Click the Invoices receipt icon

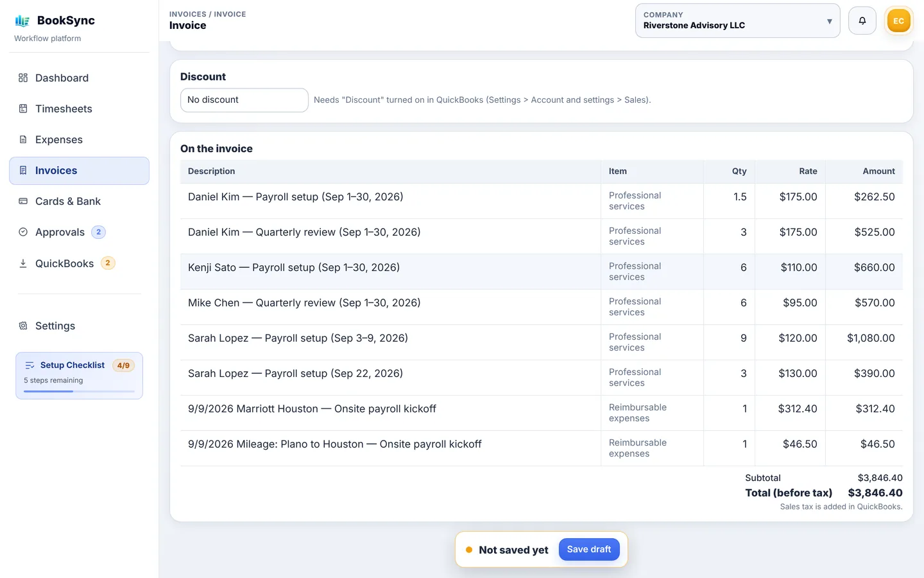tap(23, 170)
